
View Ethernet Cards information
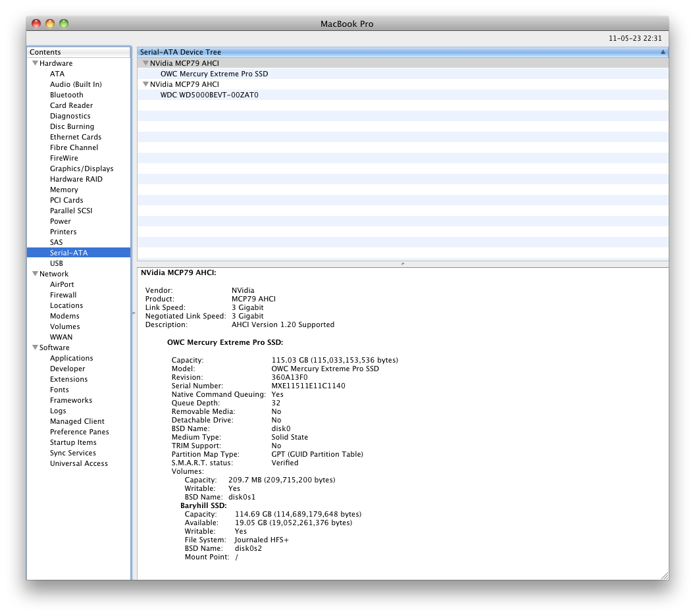(75, 137)
